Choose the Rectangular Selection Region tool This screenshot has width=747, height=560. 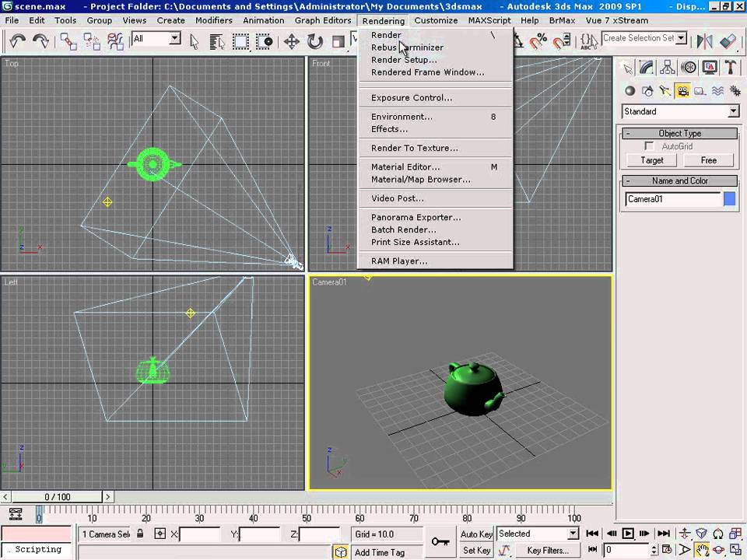[x=240, y=41]
